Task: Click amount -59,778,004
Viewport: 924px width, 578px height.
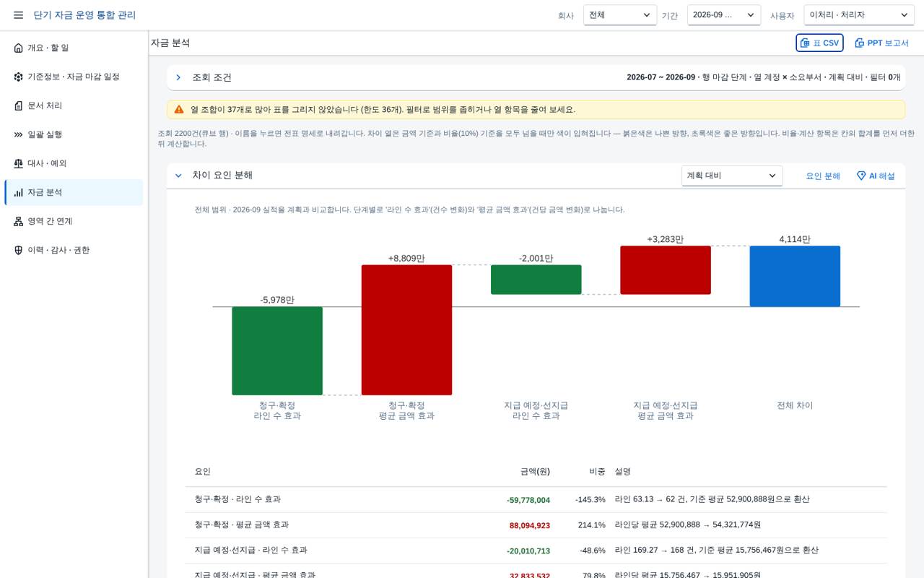Action: [528, 500]
